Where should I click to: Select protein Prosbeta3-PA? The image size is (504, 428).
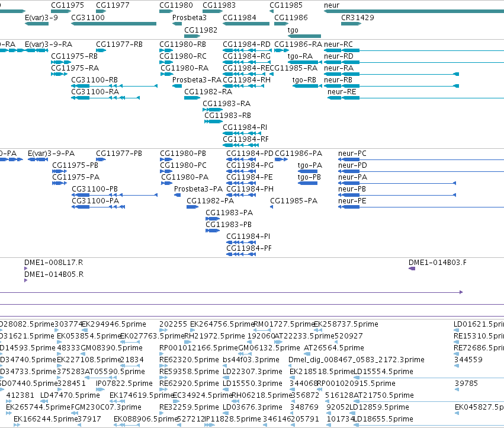tap(198, 189)
